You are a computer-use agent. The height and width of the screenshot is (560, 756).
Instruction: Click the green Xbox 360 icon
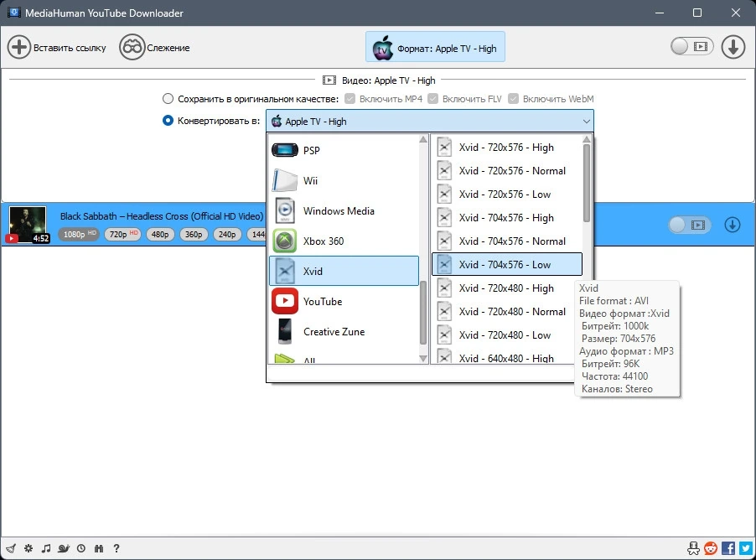tap(285, 241)
